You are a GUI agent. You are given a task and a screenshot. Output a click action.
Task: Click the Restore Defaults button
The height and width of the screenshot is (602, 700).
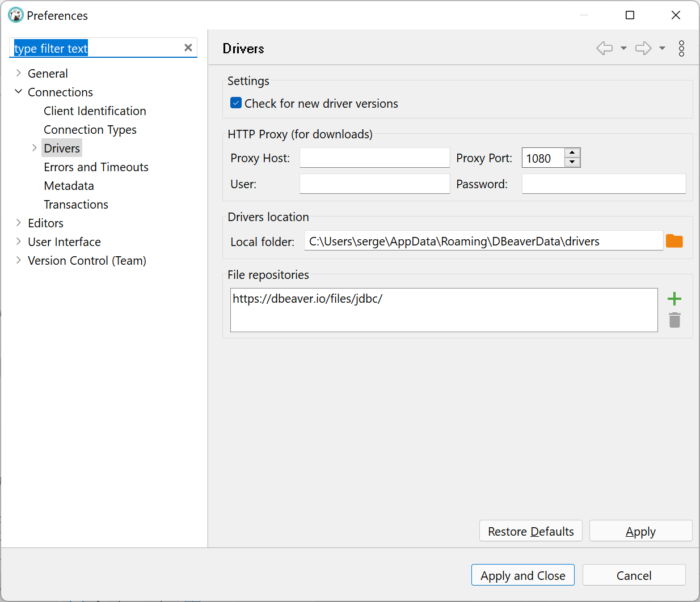530,531
